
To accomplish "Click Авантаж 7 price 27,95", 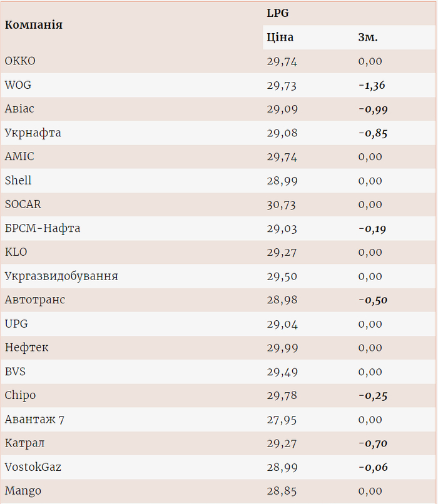I will pos(282,420).
